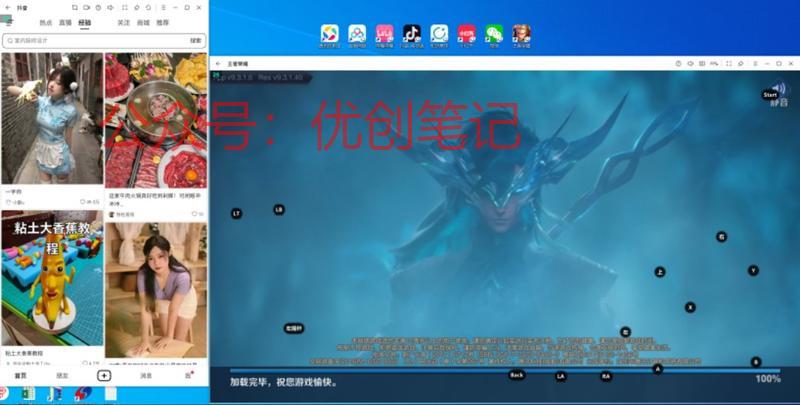Launch the WeChat desktop shortcut icon
This screenshot has width=800, height=405.
[493, 34]
